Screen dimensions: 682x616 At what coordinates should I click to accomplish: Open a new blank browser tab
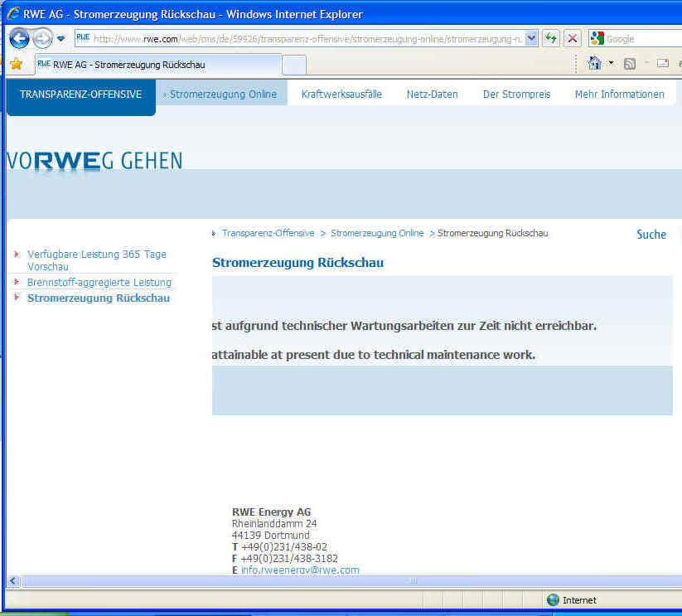[x=294, y=65]
